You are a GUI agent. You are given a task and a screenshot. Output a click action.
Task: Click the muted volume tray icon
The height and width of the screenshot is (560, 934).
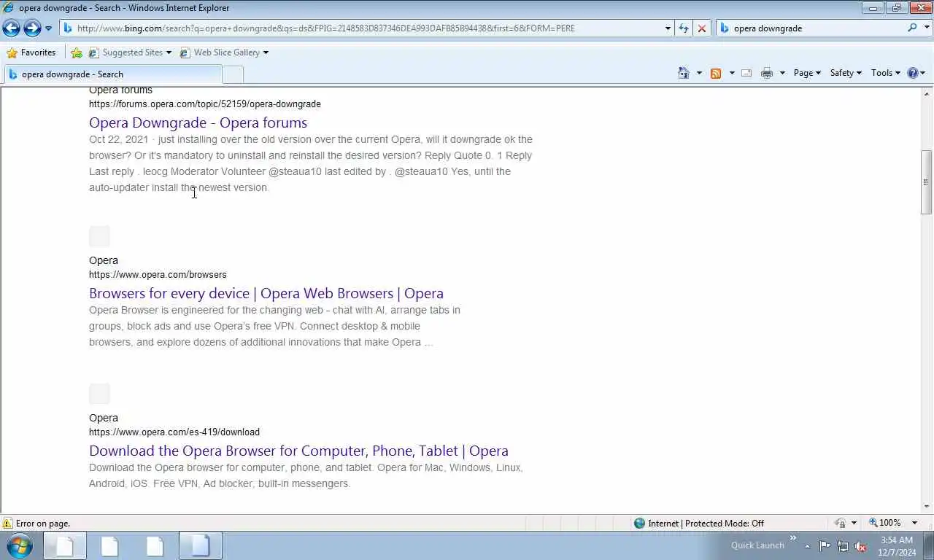click(x=860, y=546)
